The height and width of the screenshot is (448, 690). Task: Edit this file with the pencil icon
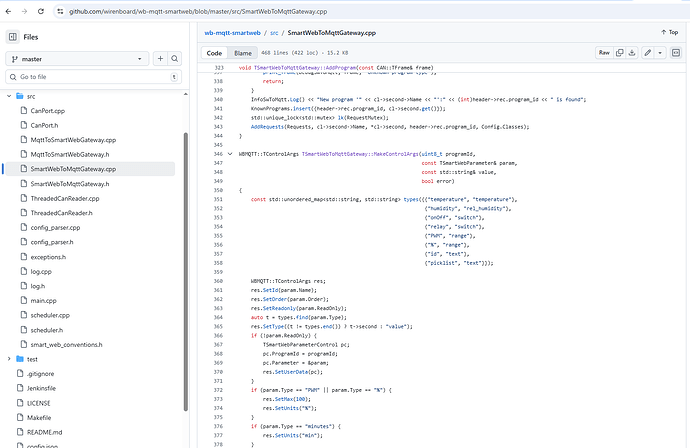click(648, 53)
